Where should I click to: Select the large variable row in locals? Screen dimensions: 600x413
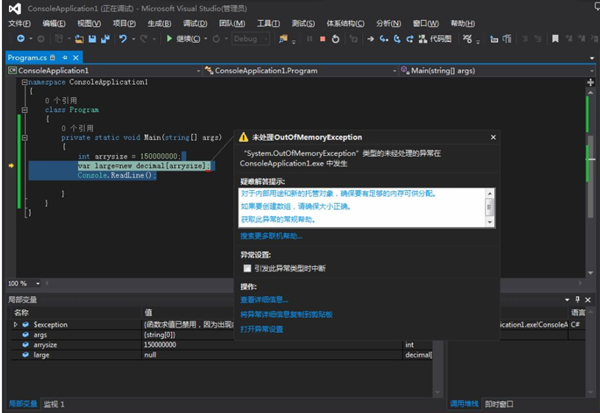pyautogui.click(x=223, y=355)
